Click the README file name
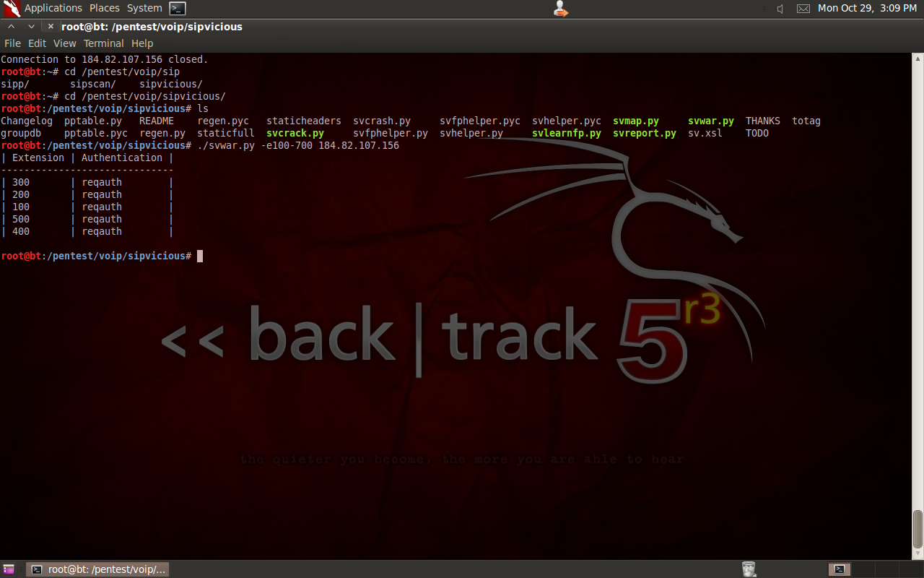Screen dimensions: 924x578 [x=157, y=121]
